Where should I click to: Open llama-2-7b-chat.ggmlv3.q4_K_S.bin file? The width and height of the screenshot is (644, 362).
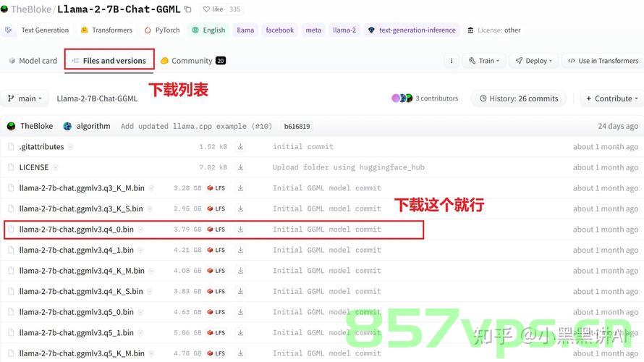(x=81, y=291)
